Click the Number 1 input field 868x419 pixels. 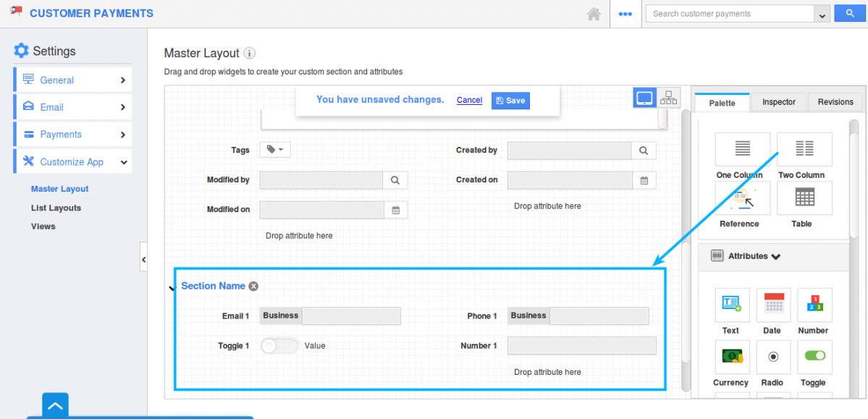(582, 346)
